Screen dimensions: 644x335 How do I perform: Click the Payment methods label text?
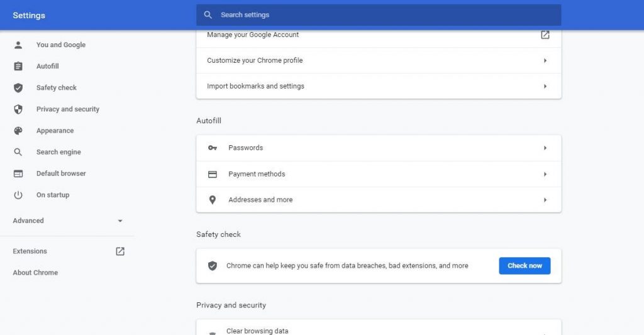pos(257,174)
